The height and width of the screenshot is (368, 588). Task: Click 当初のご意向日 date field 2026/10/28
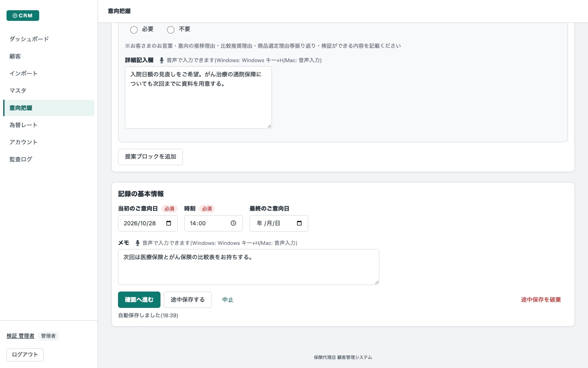148,223
